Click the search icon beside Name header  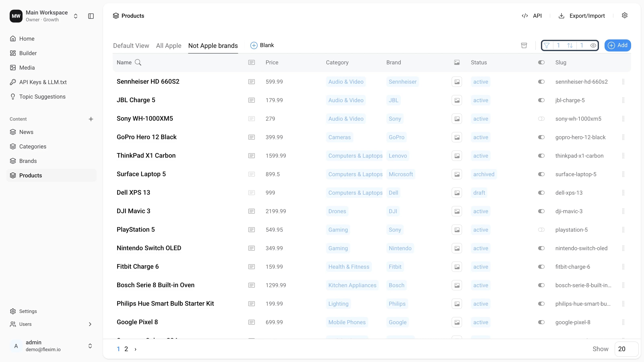point(138,63)
